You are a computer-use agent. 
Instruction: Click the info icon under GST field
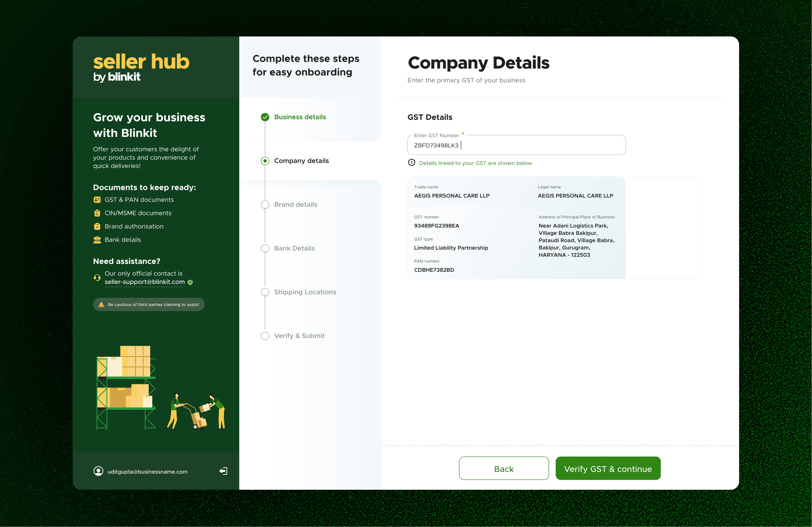(411, 163)
